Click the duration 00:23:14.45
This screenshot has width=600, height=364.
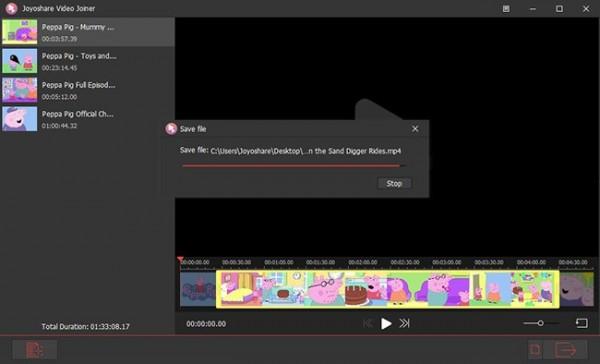coord(59,68)
